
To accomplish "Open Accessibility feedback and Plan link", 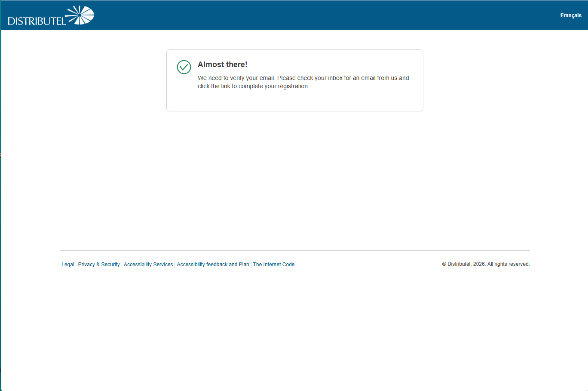I will tap(213, 265).
